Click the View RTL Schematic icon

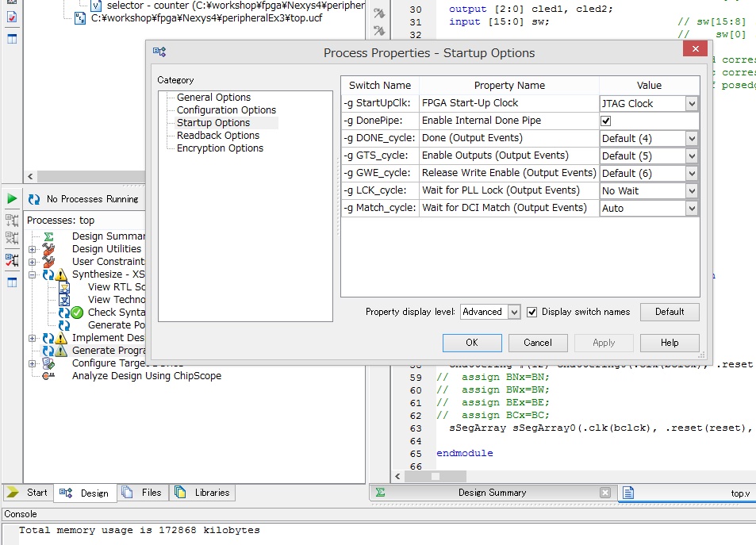tap(64, 287)
